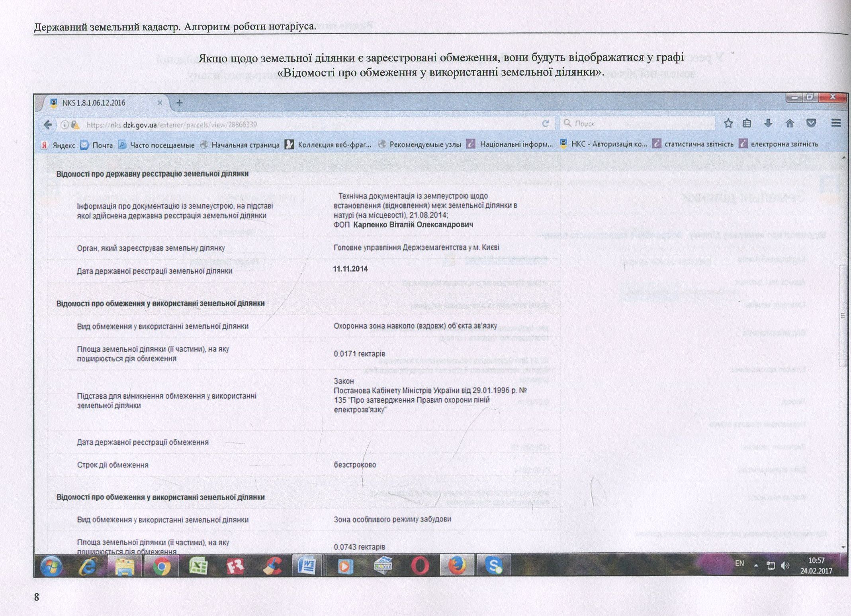Screen dimensions: 851x616
Task: Close the NKS 1.8.1.06.12.2016 tab
Action: point(159,103)
